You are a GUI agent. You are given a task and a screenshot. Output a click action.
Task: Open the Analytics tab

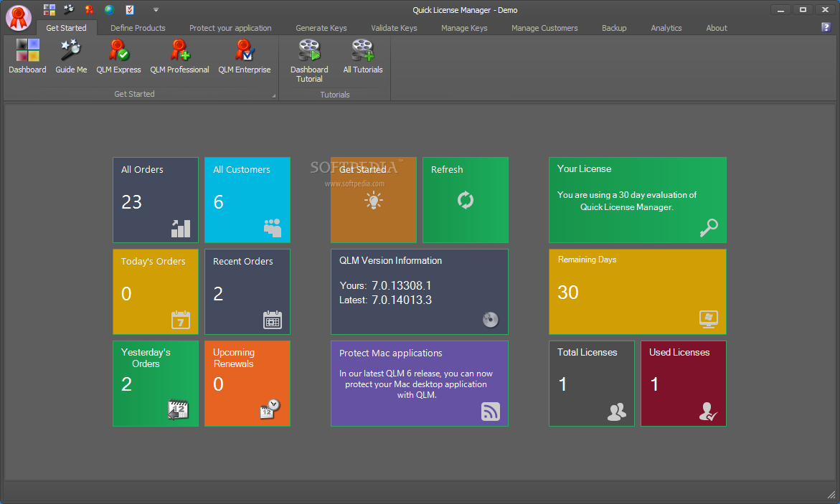(x=666, y=28)
